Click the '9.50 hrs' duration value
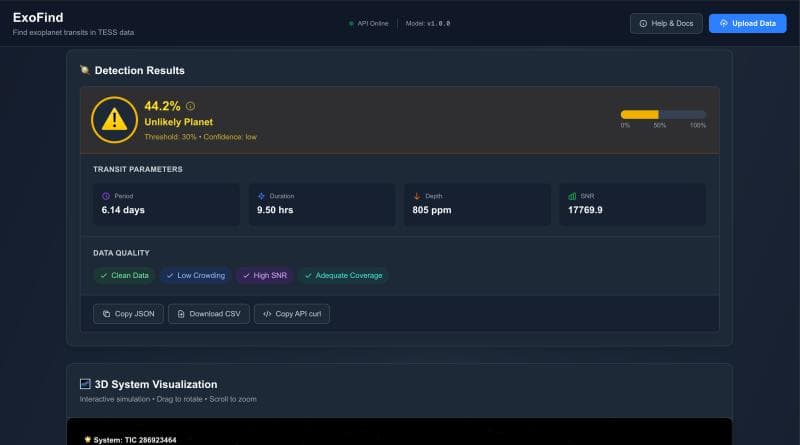800x445 pixels. (x=275, y=210)
